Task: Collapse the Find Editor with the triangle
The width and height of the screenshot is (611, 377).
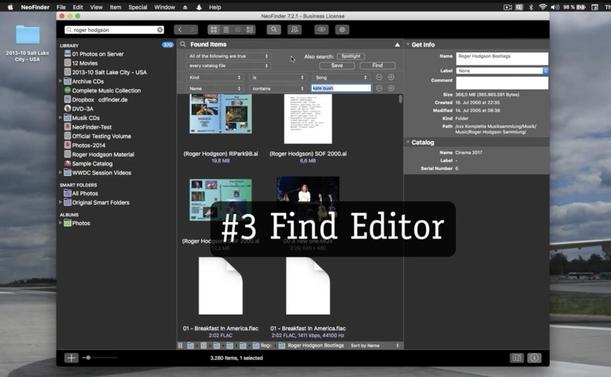Action: point(397,45)
